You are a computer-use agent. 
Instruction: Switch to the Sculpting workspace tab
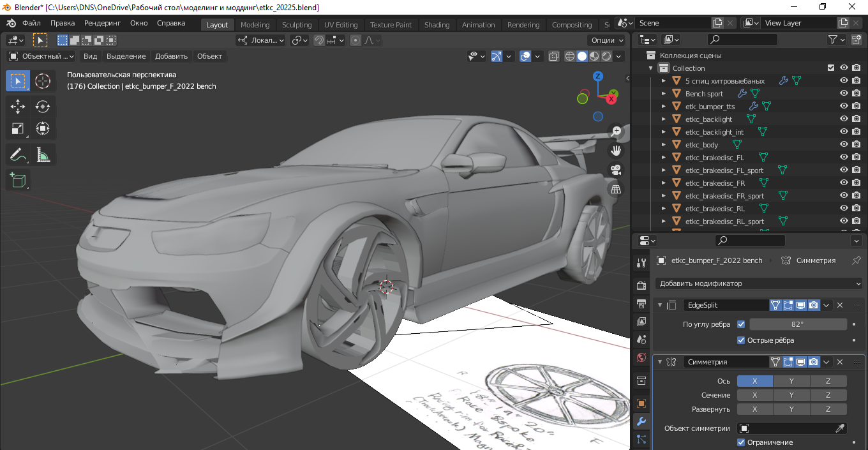coord(297,25)
